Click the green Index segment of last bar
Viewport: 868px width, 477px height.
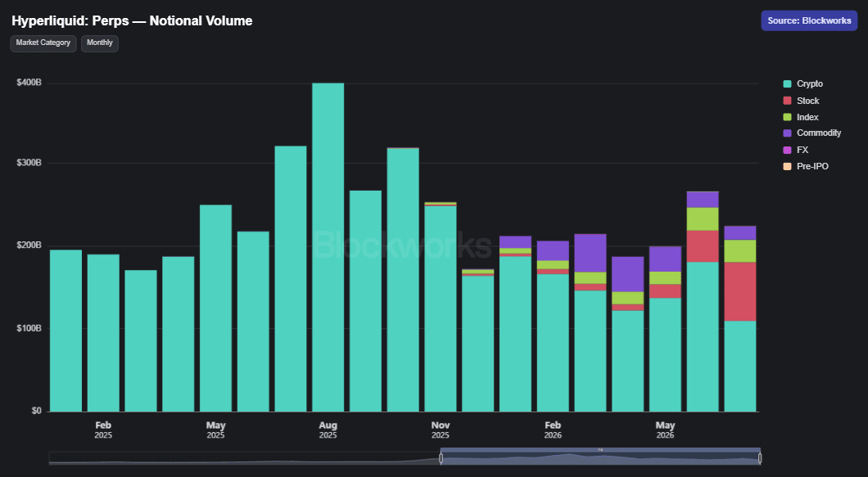pos(740,250)
